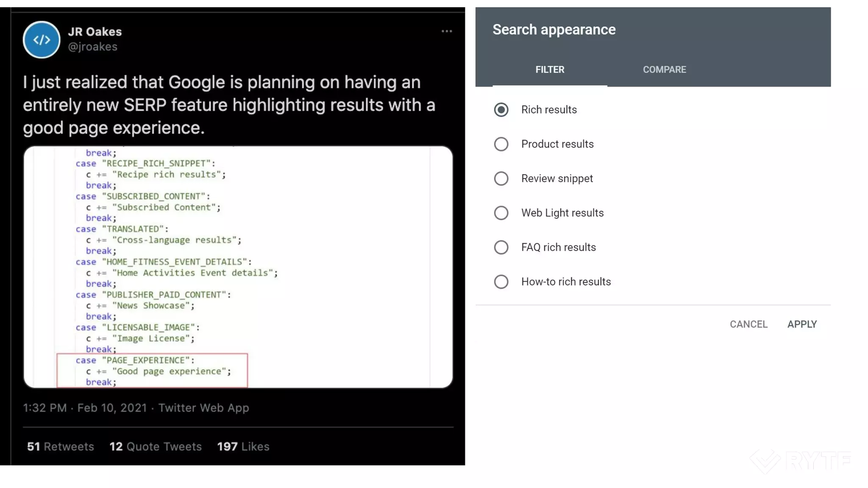Click JR Oakes profile avatar icon
Screen dimensions: 868x488
41,40
